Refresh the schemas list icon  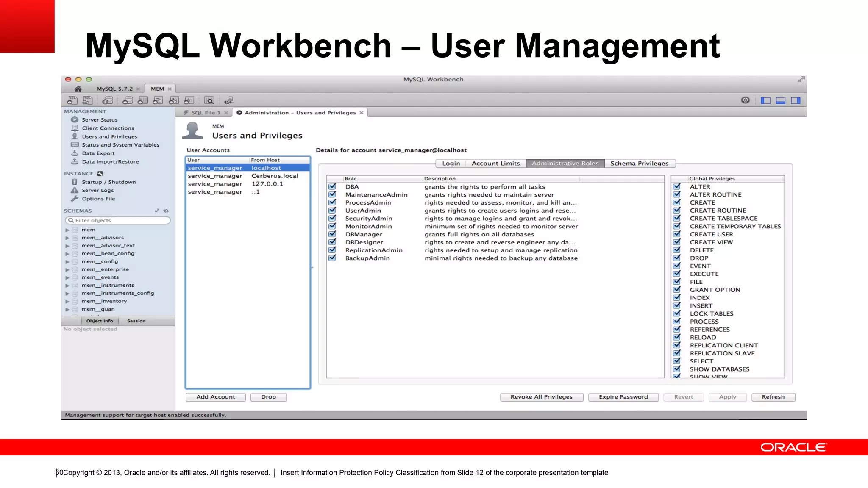click(166, 211)
